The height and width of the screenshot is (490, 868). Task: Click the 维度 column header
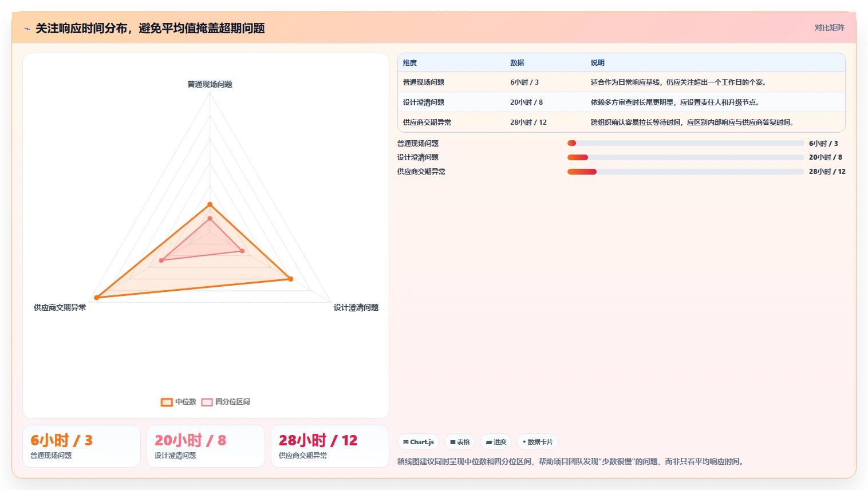[x=410, y=63]
